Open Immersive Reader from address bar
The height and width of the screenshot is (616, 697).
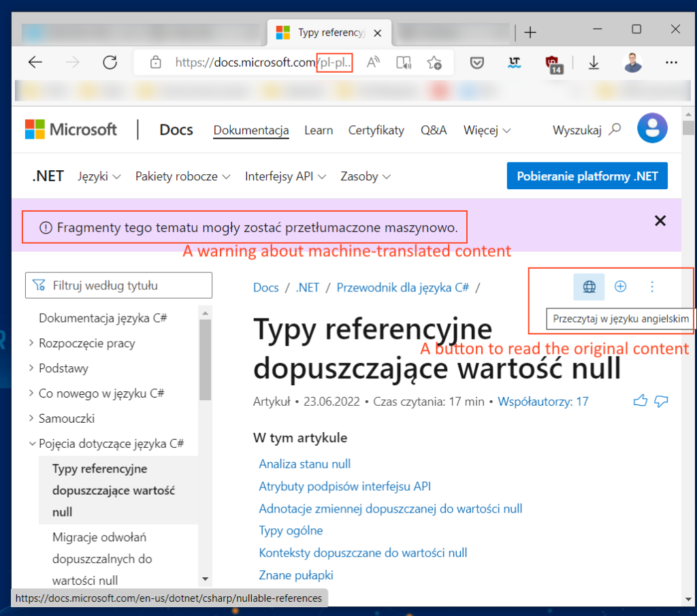click(404, 63)
